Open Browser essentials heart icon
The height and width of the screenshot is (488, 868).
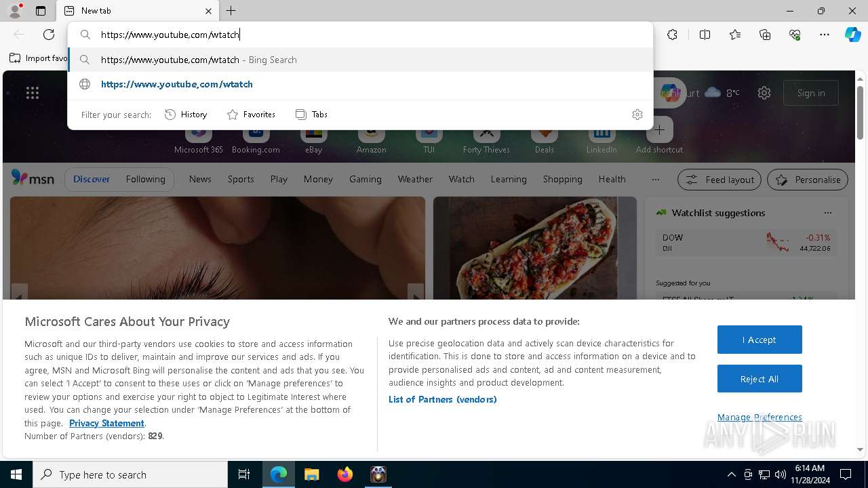pyautogui.click(x=795, y=35)
